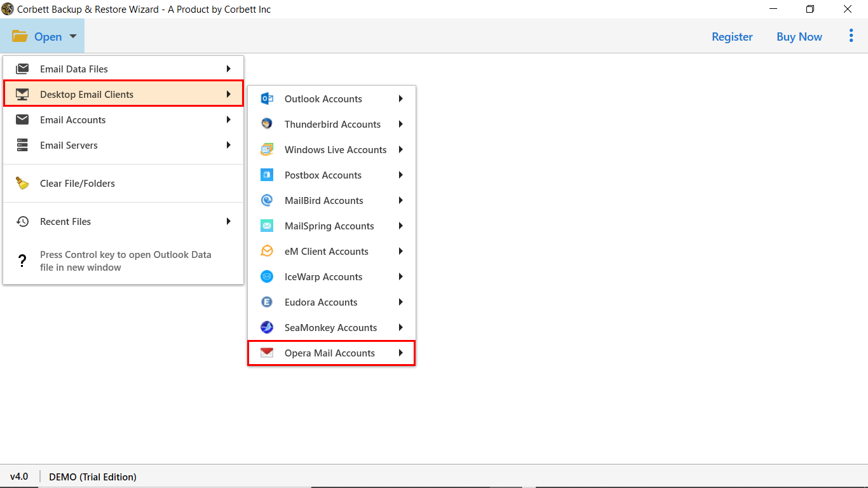The width and height of the screenshot is (868, 488).
Task: Click the Corbett app logo in title bar
Action: pos(8,9)
